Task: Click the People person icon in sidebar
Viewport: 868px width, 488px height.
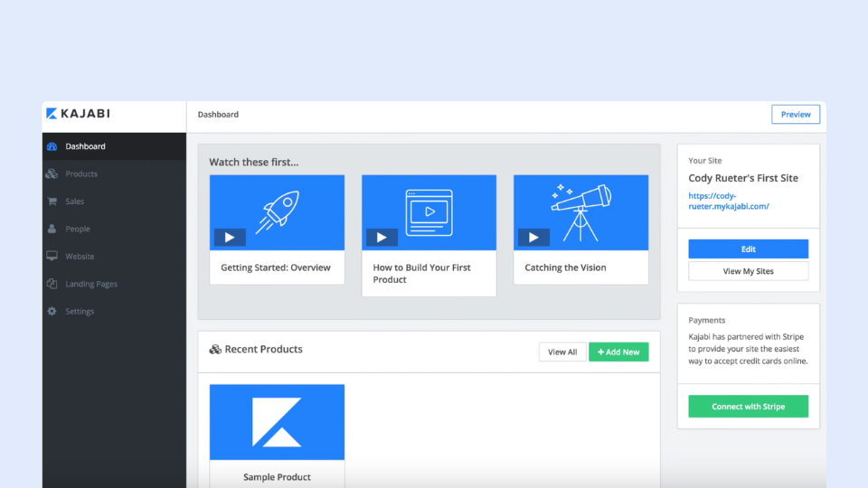Action: click(52, 229)
